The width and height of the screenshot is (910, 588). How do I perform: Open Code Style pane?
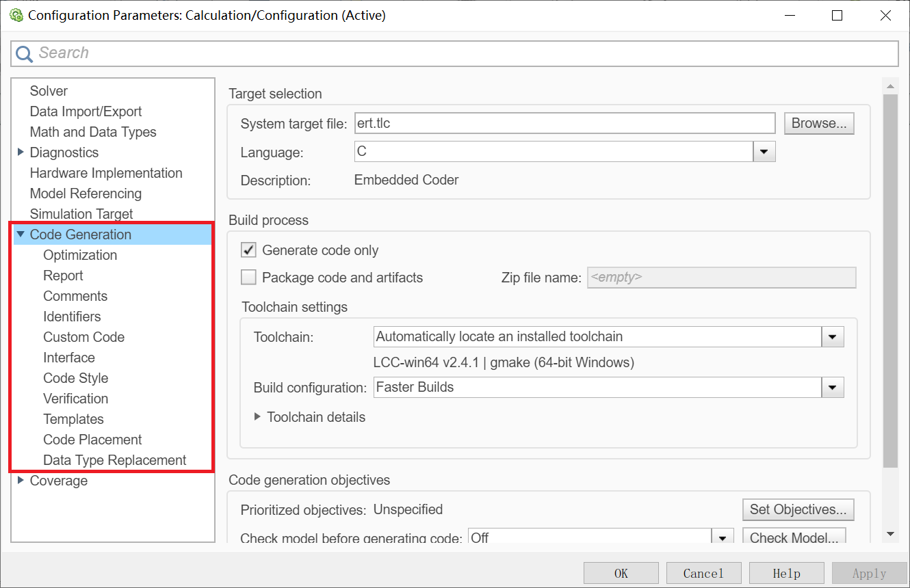click(x=75, y=378)
